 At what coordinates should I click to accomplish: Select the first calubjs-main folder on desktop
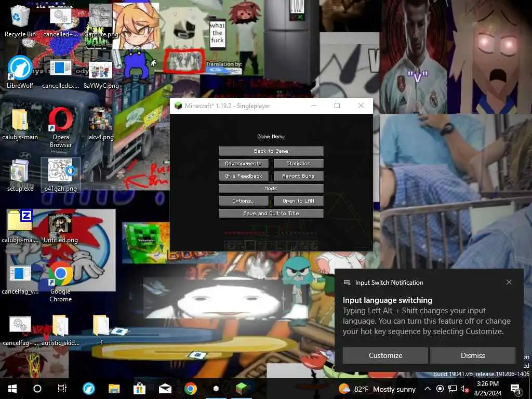[20, 124]
